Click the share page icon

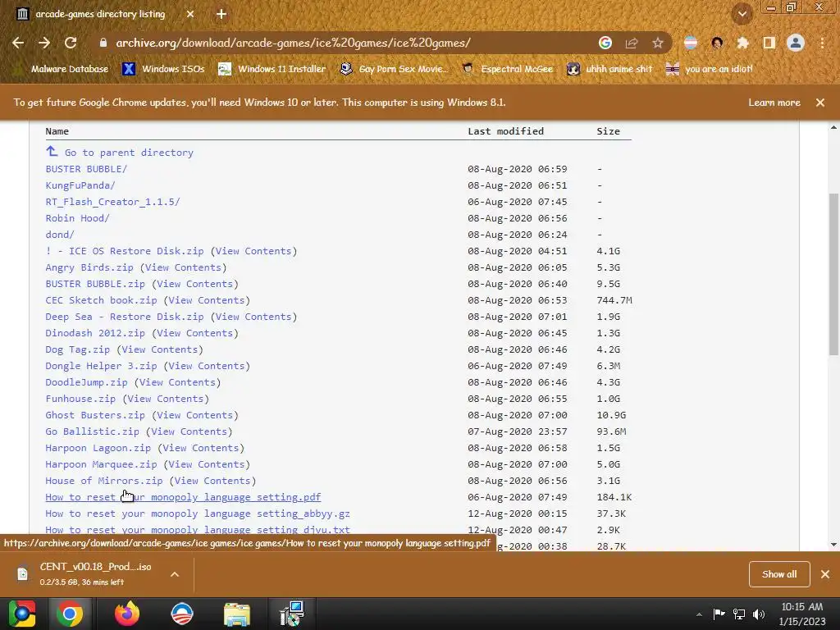tap(632, 43)
